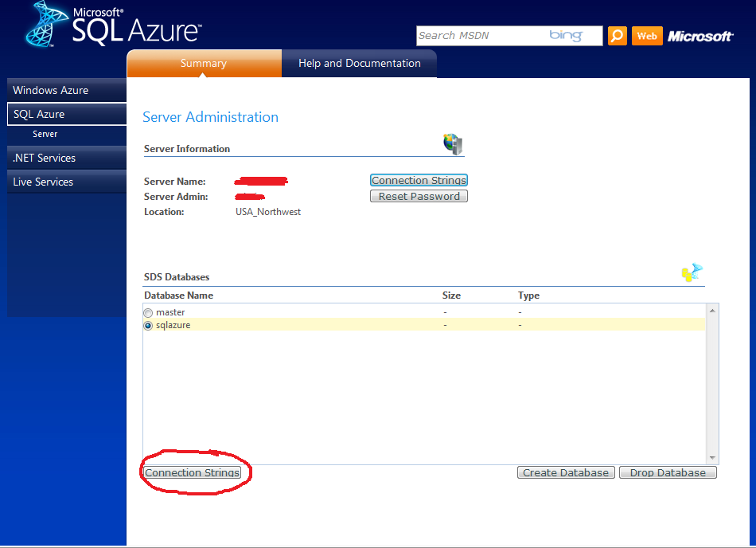This screenshot has width=756, height=548.
Task: Click the SDS Databases icon
Action: coord(692,272)
